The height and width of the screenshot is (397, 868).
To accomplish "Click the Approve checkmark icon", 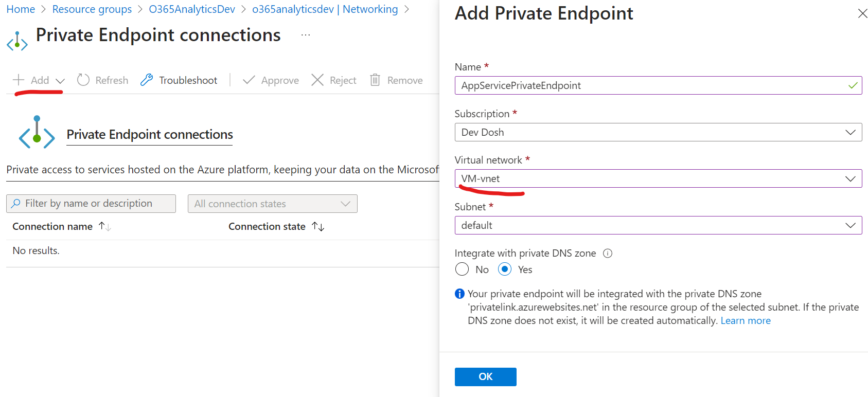I will pos(249,80).
